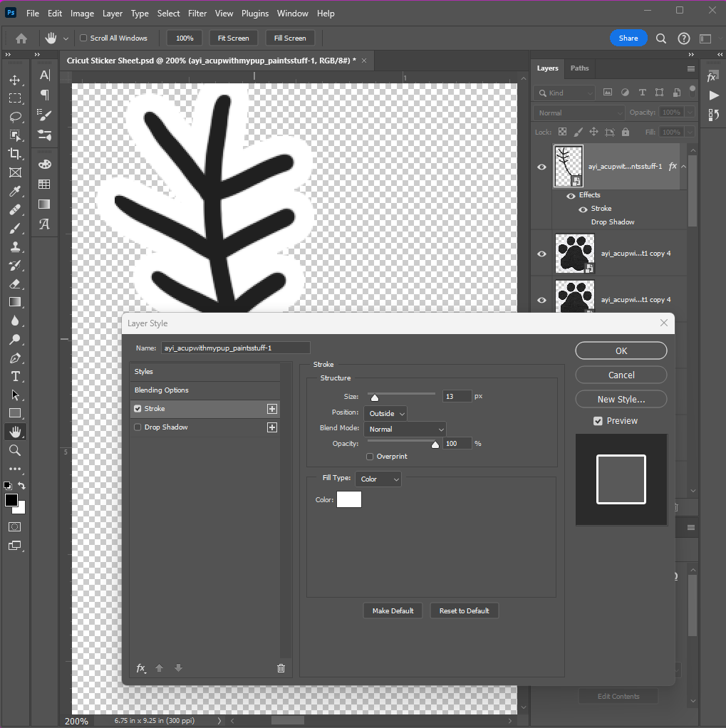
Task: Select the Move tool
Action: click(15, 80)
